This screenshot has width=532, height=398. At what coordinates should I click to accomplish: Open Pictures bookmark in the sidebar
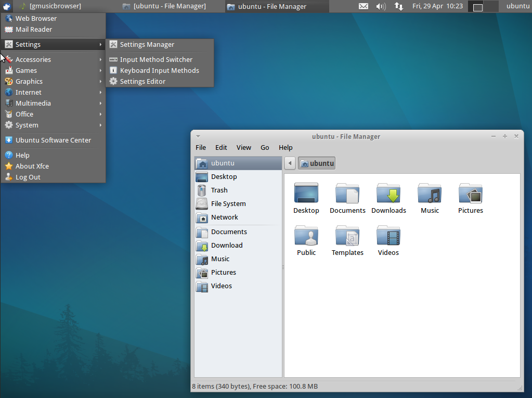(238, 273)
